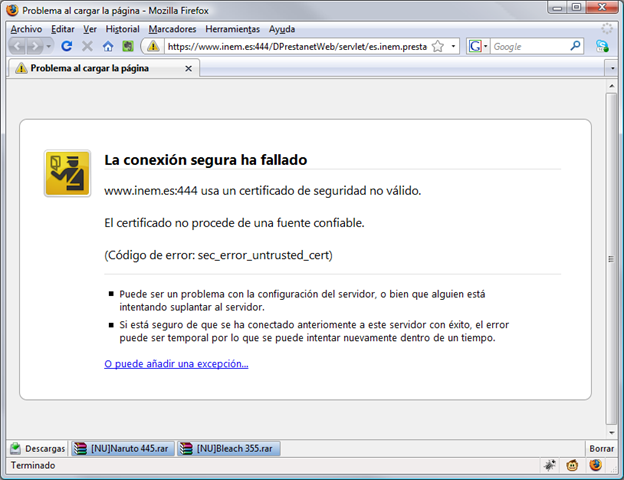Reload the page with the refresh icon

66,47
